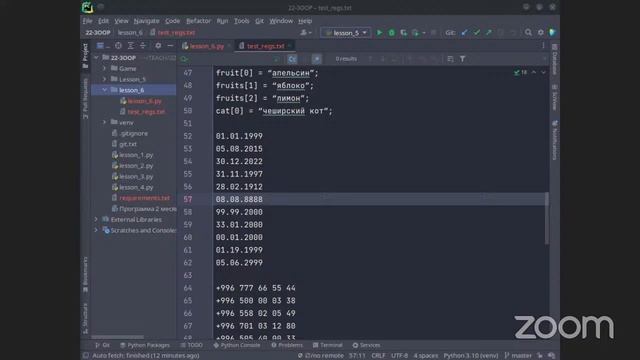Click line 57 text 08.08.8888
The image size is (640, 360).
[x=239, y=199]
